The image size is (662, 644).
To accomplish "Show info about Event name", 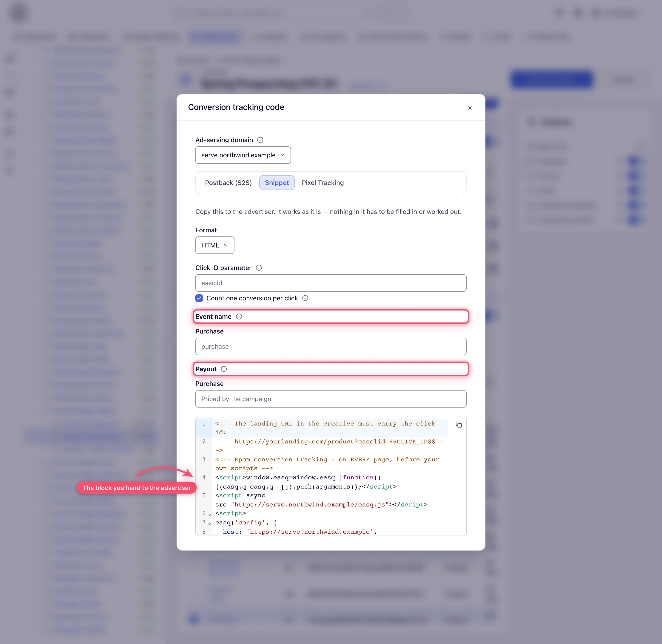I will tap(239, 316).
